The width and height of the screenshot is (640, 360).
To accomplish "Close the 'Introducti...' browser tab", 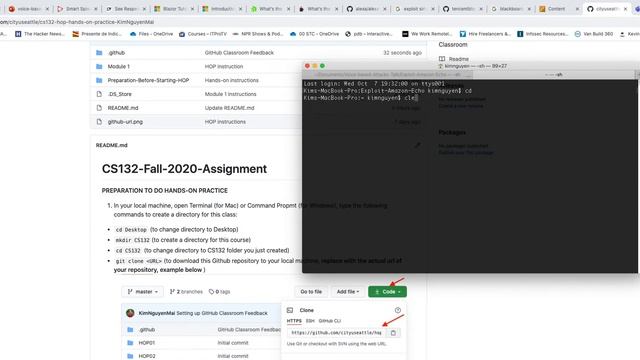I will click(240, 9).
